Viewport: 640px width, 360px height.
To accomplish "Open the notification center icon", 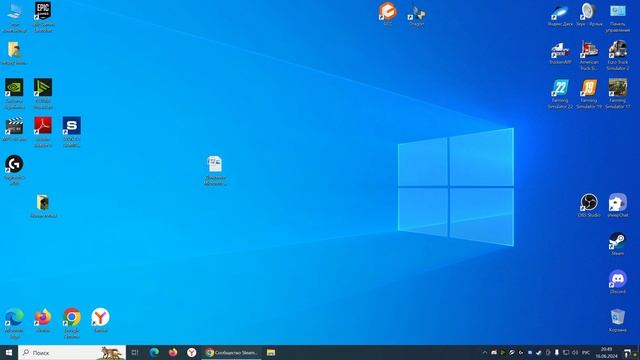I will click(x=627, y=352).
